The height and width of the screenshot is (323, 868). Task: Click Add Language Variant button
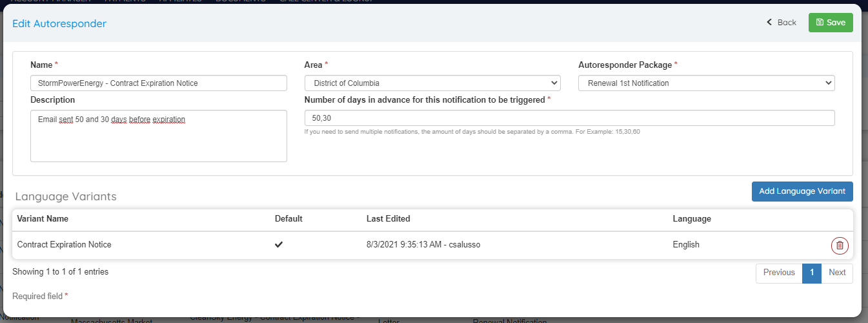pyautogui.click(x=802, y=191)
